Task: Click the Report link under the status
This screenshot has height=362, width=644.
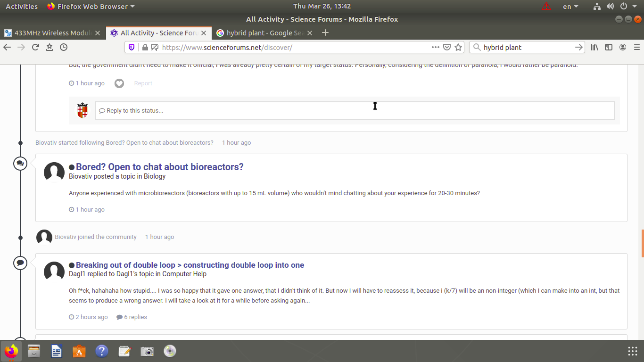Action: click(x=143, y=83)
